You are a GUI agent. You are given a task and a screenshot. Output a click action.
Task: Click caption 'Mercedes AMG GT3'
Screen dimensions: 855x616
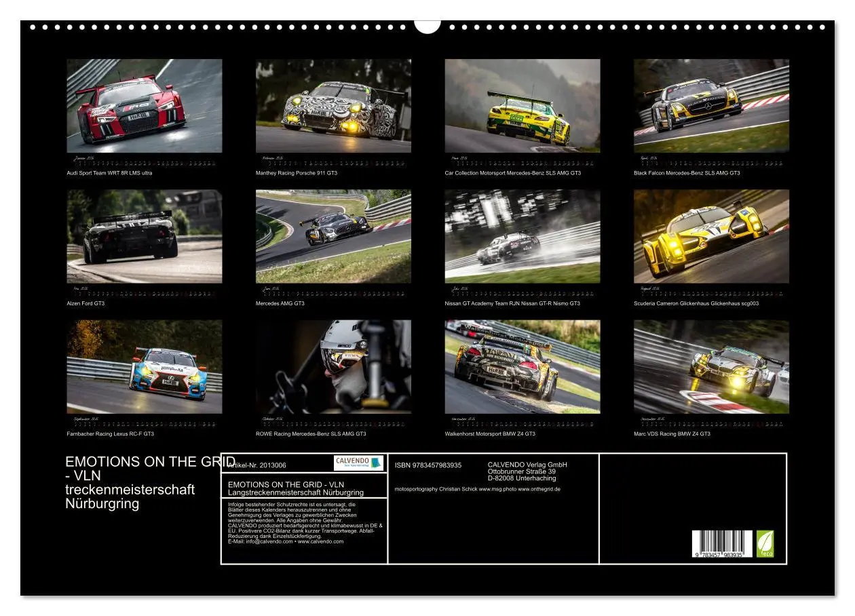[280, 303]
